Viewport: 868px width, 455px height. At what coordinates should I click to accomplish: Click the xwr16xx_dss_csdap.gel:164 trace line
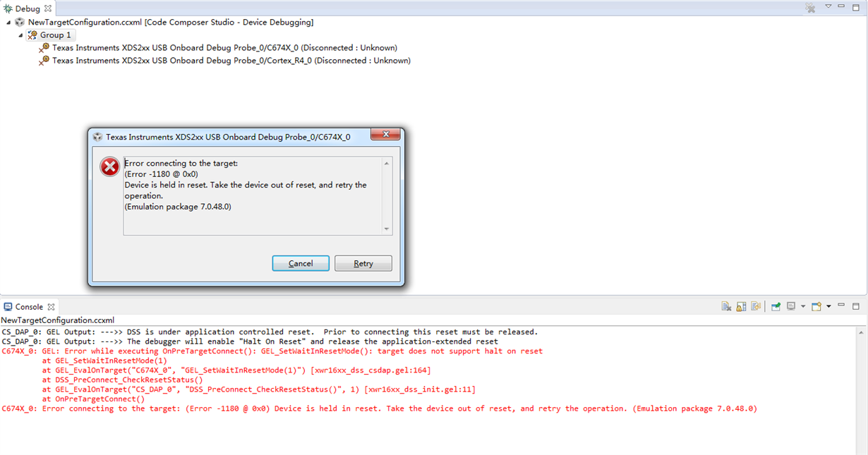pyautogui.click(x=236, y=370)
